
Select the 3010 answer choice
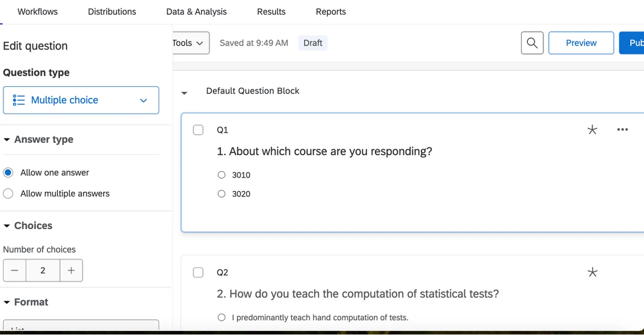tap(222, 175)
